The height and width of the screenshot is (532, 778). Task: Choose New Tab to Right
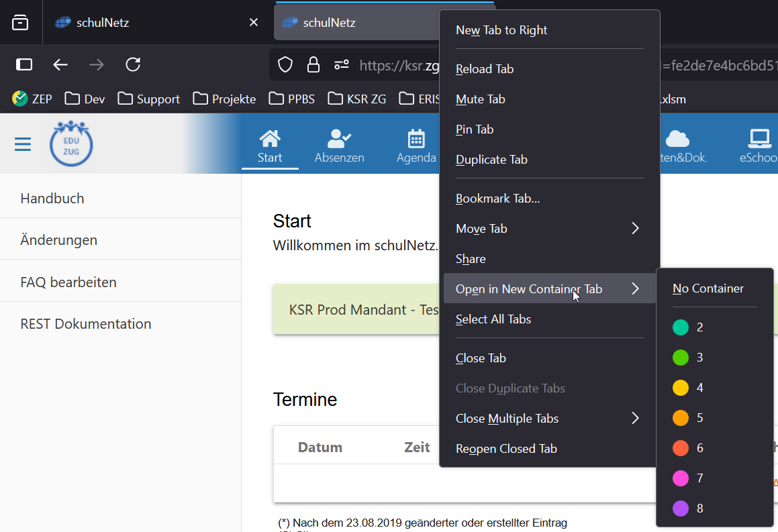tap(550, 30)
